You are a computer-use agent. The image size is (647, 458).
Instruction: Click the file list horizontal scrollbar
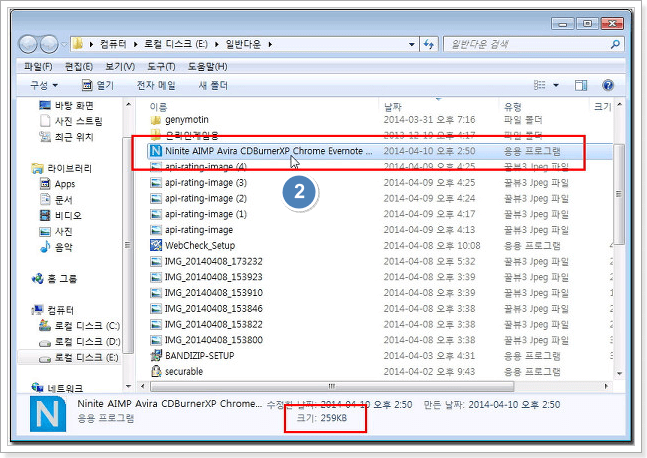point(332,387)
